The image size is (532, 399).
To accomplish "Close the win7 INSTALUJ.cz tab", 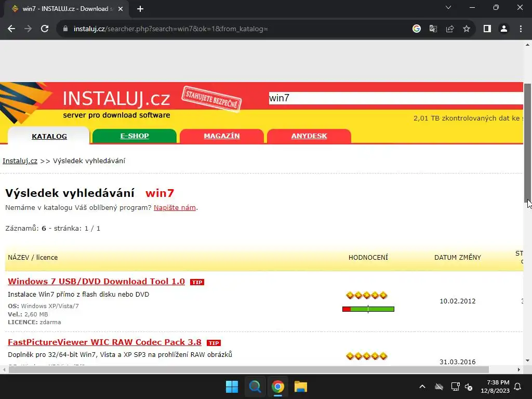I will 121,9.
